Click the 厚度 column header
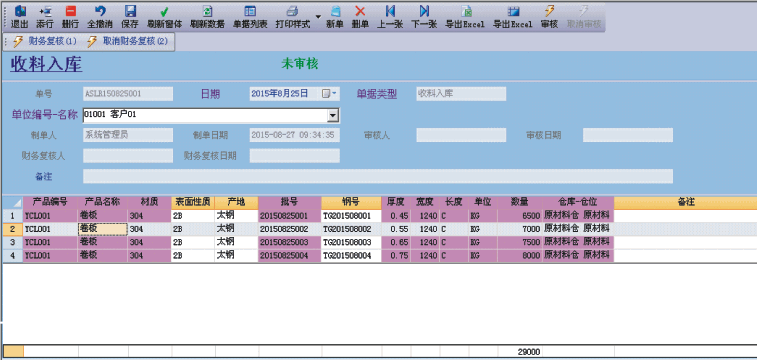Screen dimensions: 757x360 pos(396,202)
